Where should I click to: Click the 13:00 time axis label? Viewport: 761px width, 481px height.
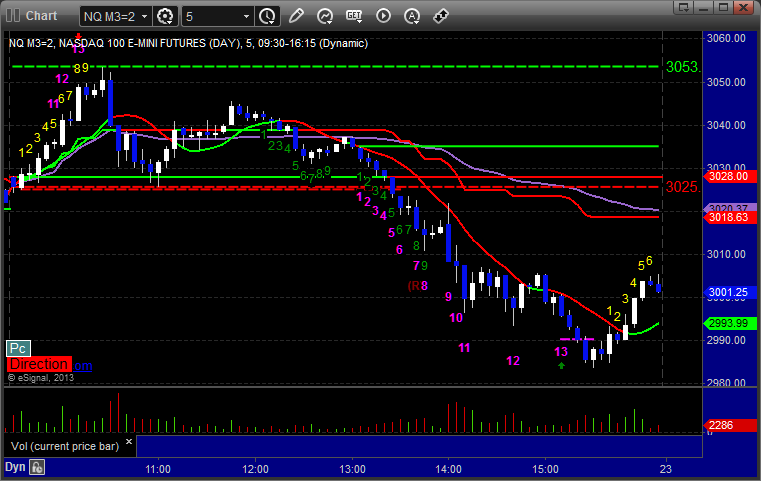[352, 469]
